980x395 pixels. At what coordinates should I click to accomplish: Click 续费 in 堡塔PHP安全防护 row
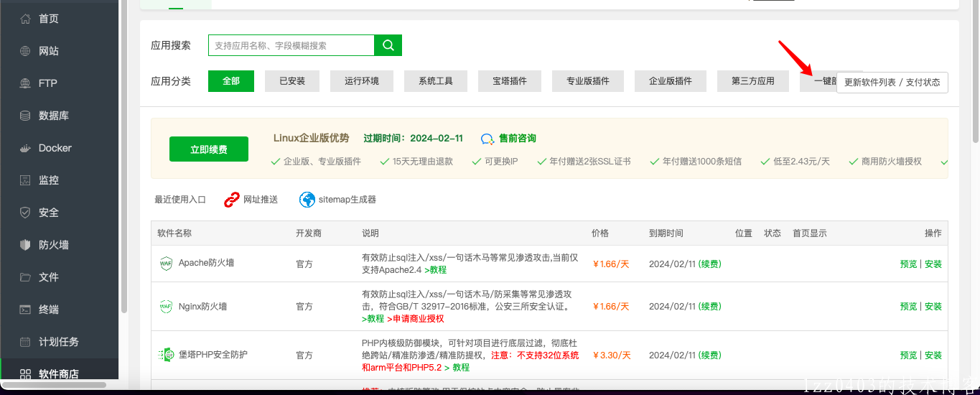(x=710, y=355)
